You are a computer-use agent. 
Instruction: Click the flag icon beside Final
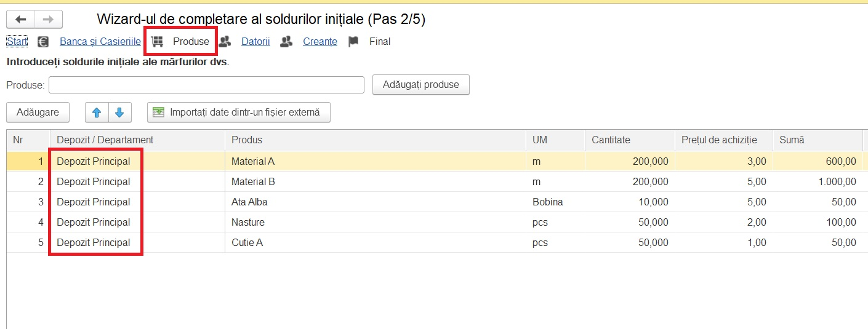coord(353,42)
